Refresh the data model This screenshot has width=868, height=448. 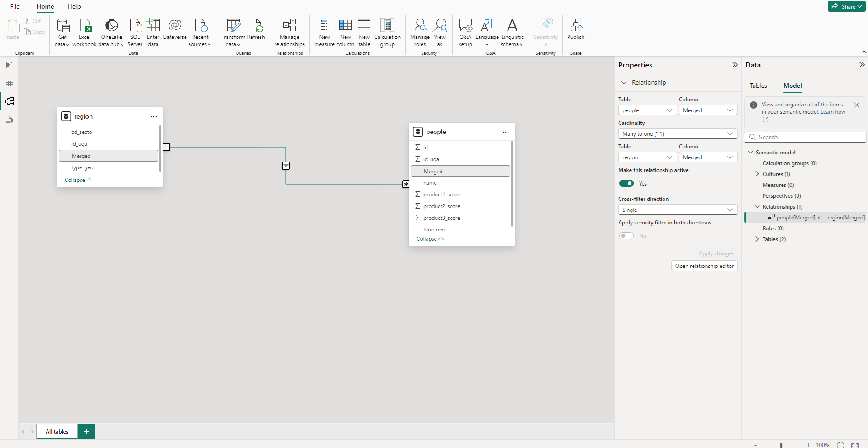tap(256, 29)
